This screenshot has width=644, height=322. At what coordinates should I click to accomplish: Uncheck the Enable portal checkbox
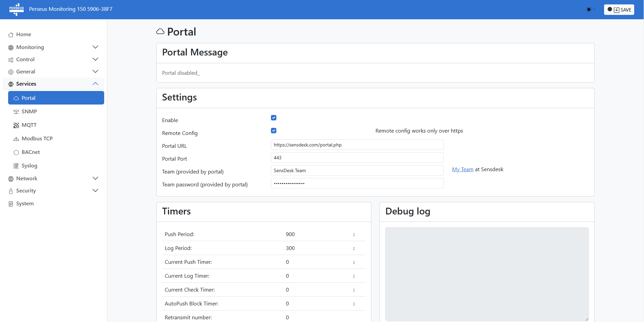[x=274, y=118]
